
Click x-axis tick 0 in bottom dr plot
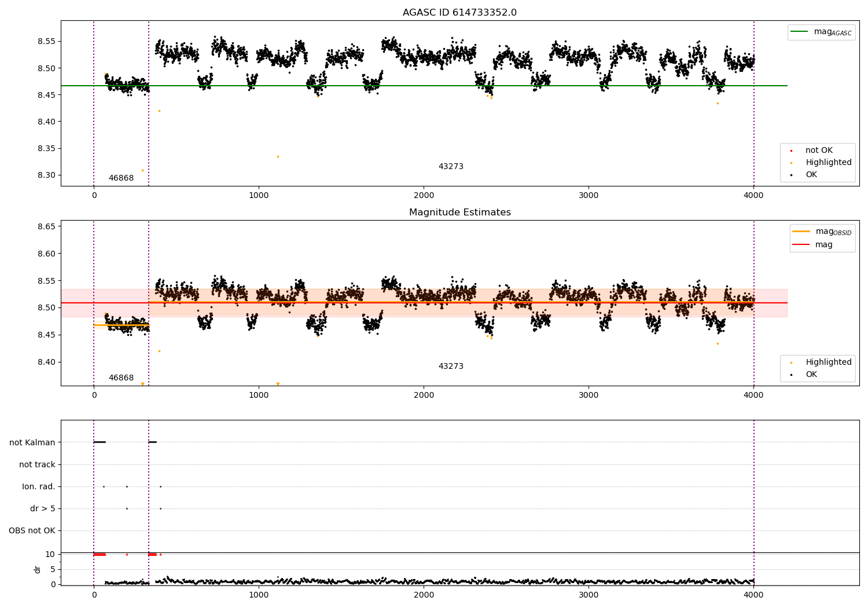(x=94, y=595)
